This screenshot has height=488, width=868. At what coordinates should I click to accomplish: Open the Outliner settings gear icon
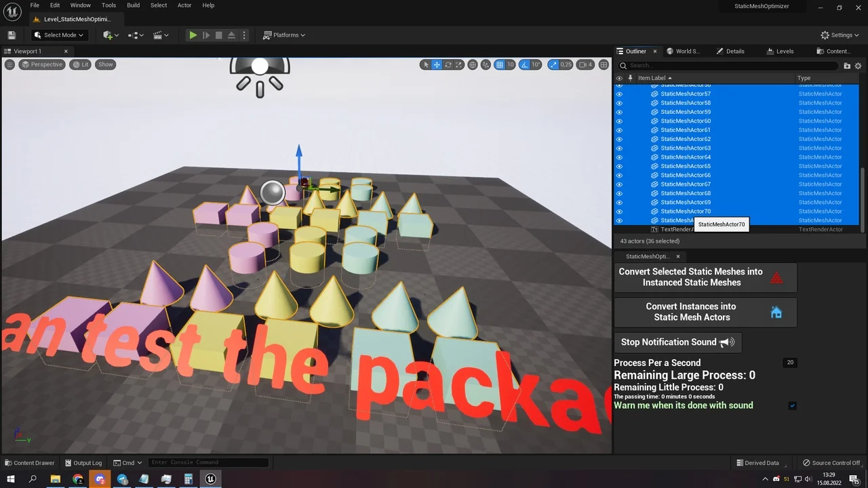858,65
